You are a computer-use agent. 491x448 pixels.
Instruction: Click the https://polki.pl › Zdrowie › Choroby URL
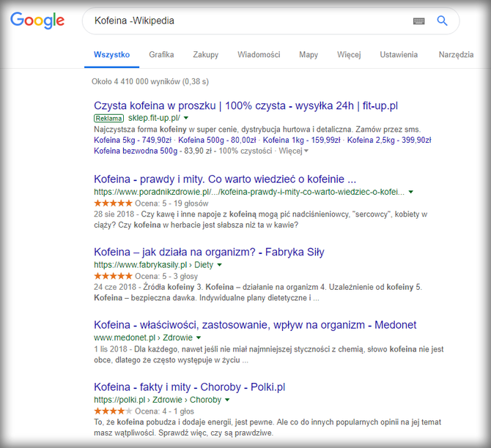coord(158,400)
